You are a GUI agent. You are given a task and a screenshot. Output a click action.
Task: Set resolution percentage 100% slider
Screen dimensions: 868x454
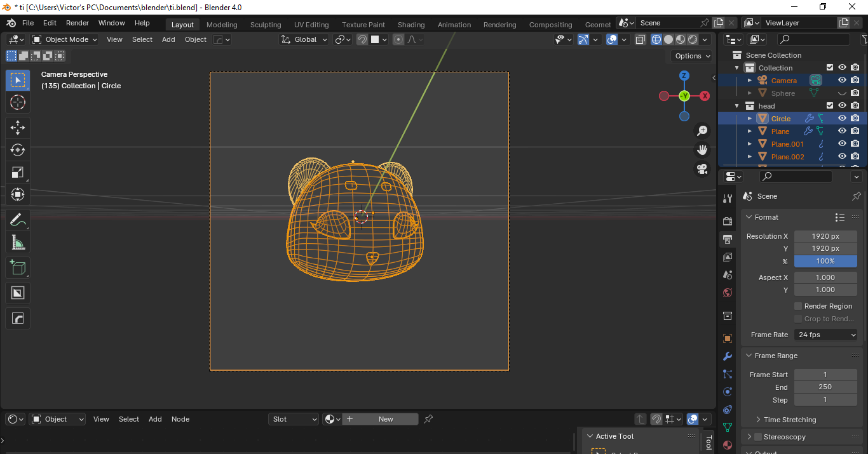pos(825,261)
